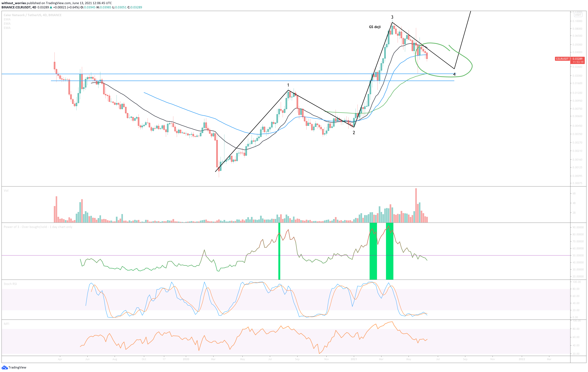This screenshot has width=588, height=372.
Task: Click the 50.00000 Power of 3 axis value
Action: [x=578, y=255]
